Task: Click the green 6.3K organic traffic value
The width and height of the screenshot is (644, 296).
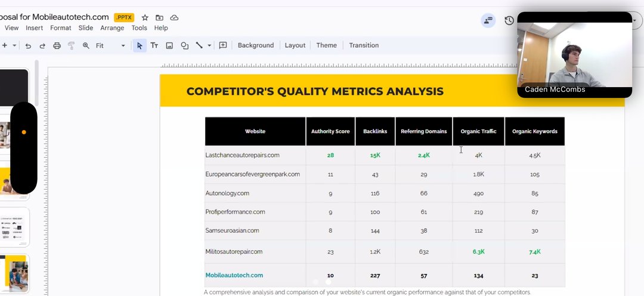Action: coord(478,252)
